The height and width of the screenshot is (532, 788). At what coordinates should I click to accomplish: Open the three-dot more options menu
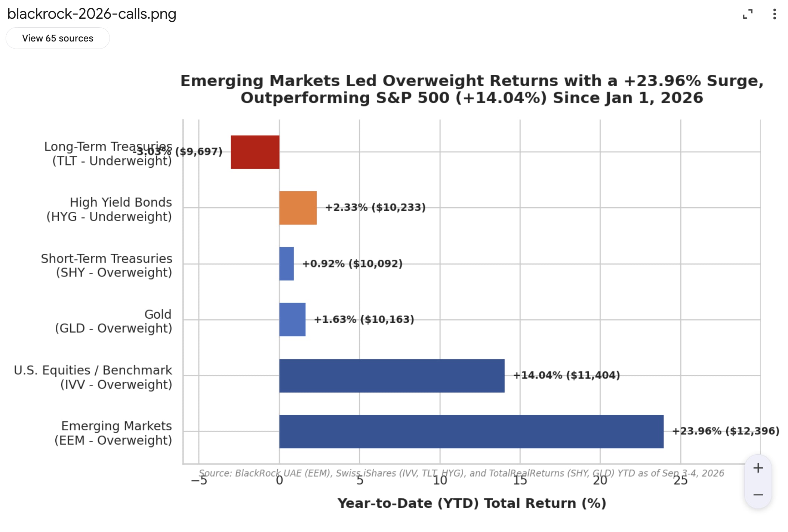pyautogui.click(x=774, y=14)
